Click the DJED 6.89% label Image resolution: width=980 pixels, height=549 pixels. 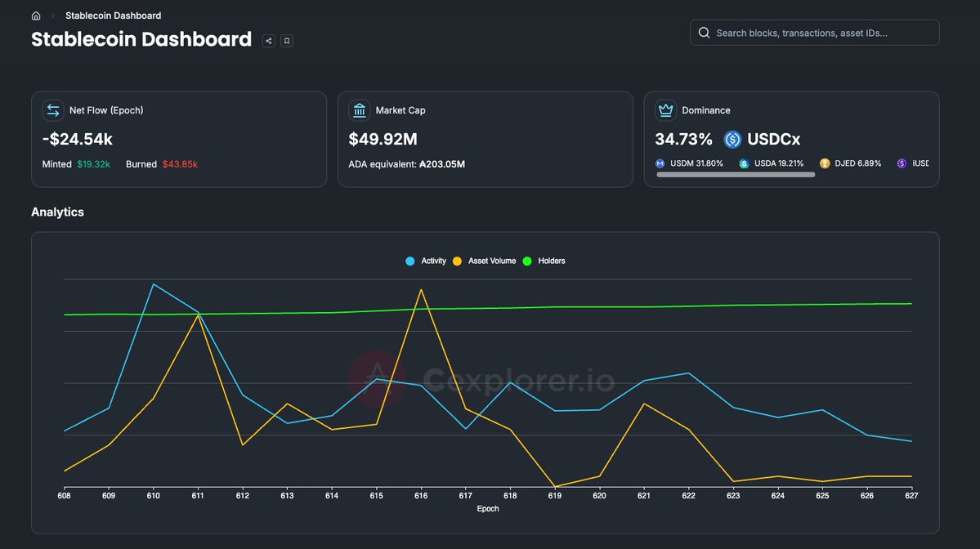(858, 163)
